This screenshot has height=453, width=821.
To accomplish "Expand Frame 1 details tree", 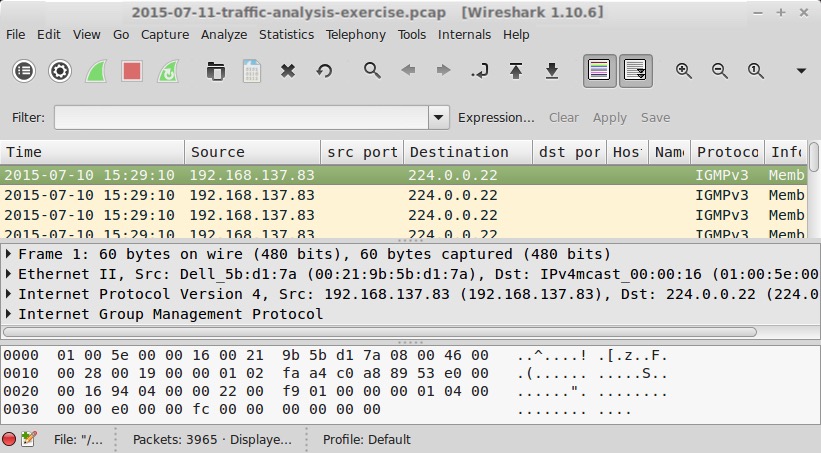I will [x=8, y=254].
